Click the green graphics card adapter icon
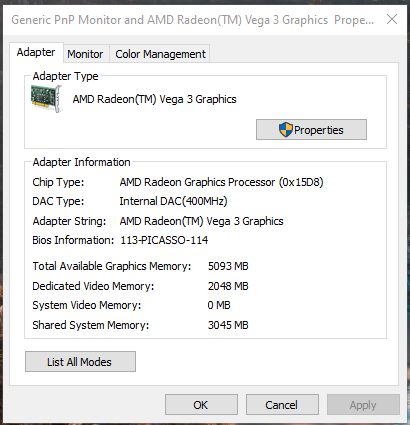Image resolution: width=410 pixels, height=425 pixels. [x=46, y=98]
